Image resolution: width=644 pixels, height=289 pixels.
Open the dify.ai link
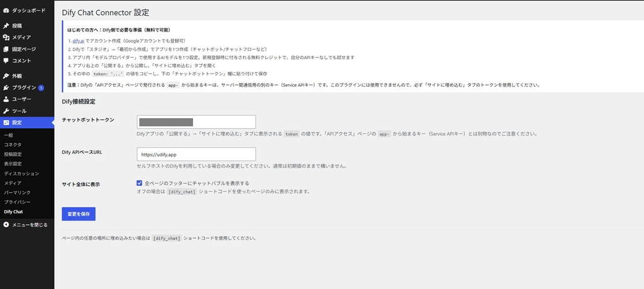78,41
